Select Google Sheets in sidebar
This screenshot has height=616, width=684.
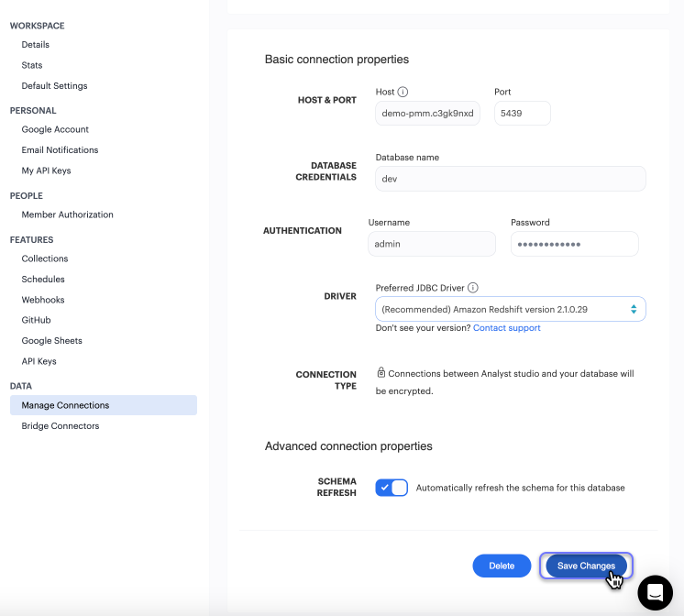52,341
